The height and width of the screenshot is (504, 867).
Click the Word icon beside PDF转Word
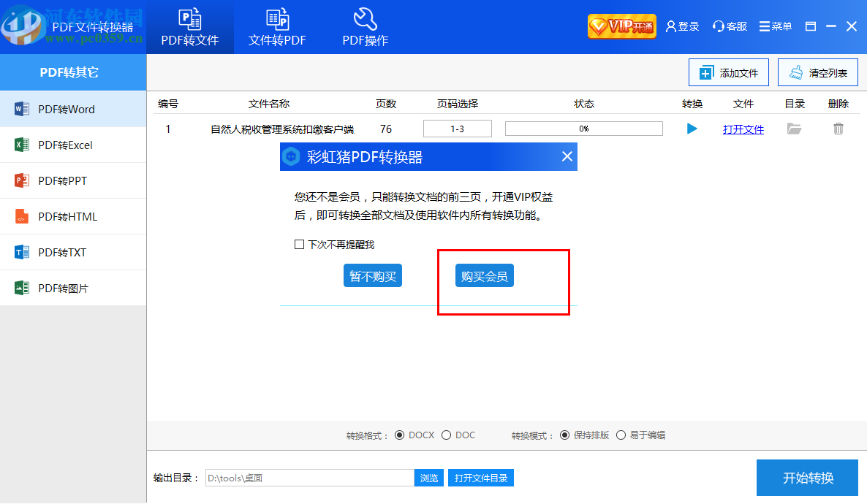[21, 109]
